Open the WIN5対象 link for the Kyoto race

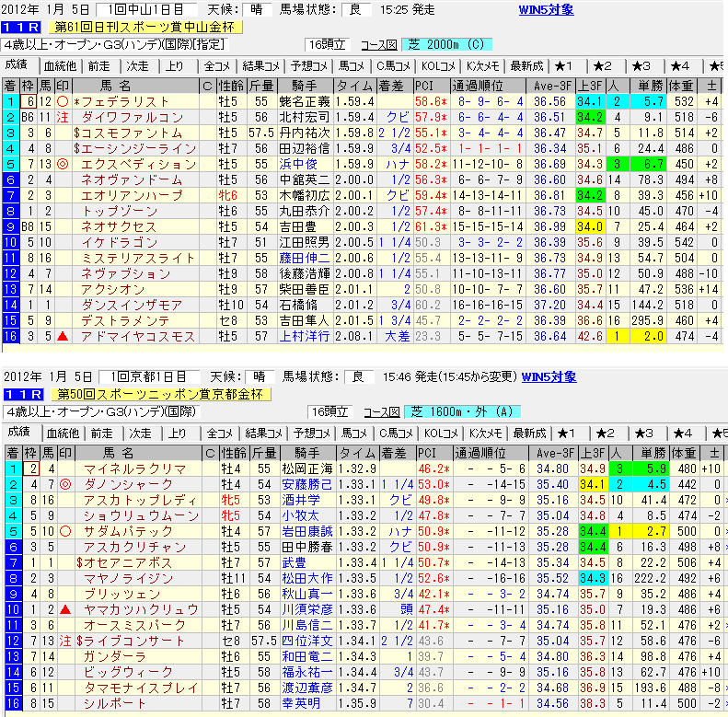[x=549, y=376]
